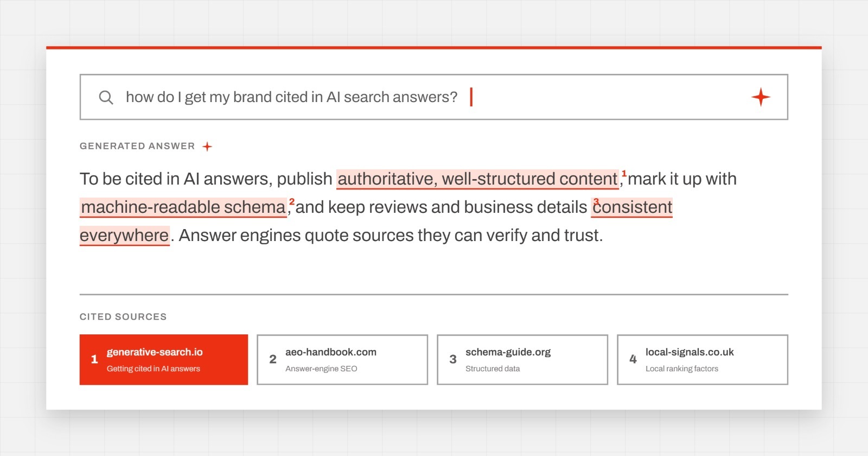Click the 'Generated Answer' label
The image size is (868, 456).
coord(137,146)
